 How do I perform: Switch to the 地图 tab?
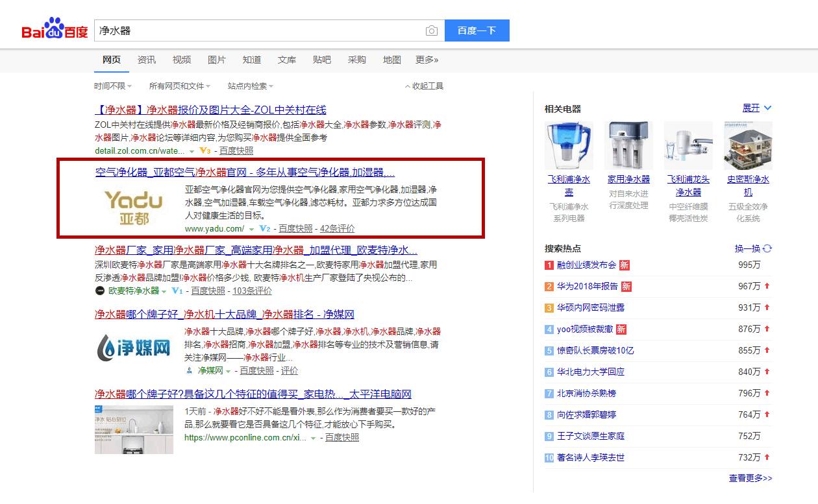[392, 60]
